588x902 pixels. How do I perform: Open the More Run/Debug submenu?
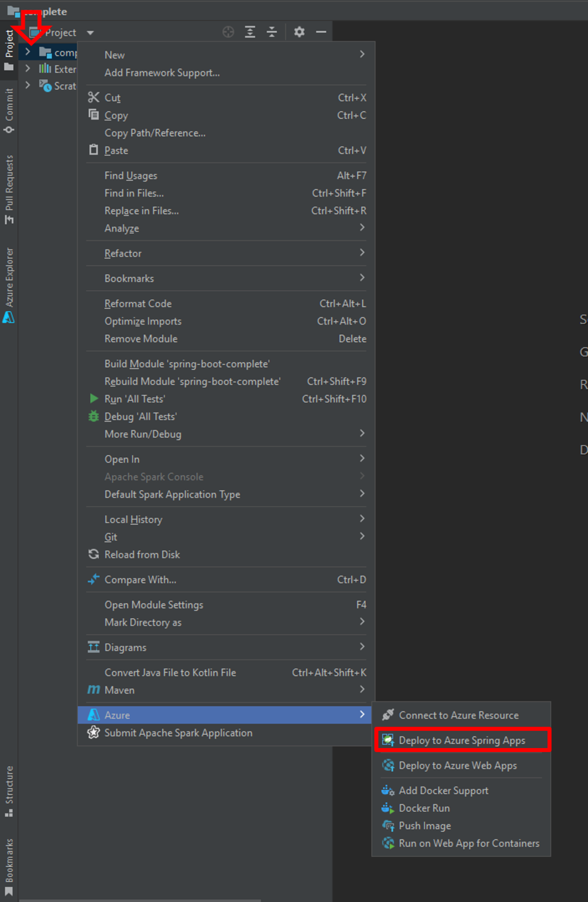[226, 434]
